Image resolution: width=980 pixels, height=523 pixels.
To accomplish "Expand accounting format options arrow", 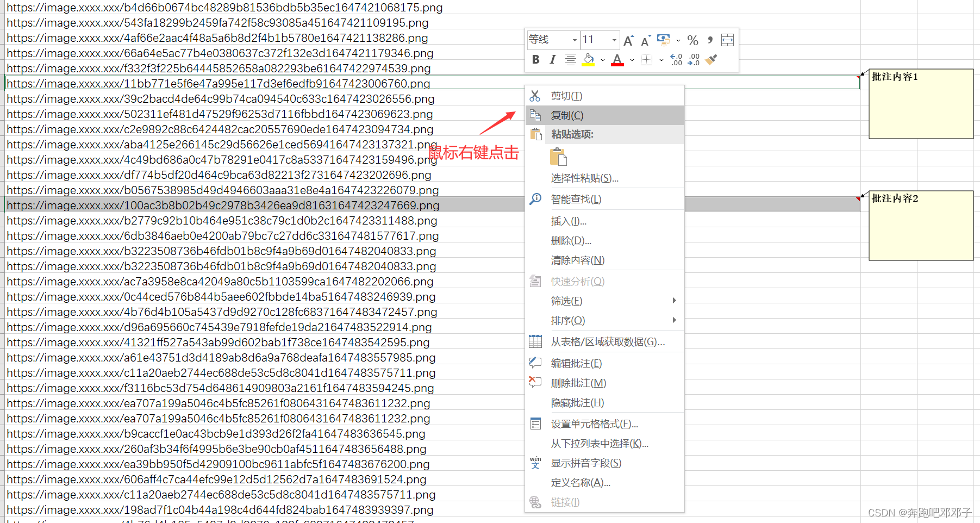I will pos(678,40).
